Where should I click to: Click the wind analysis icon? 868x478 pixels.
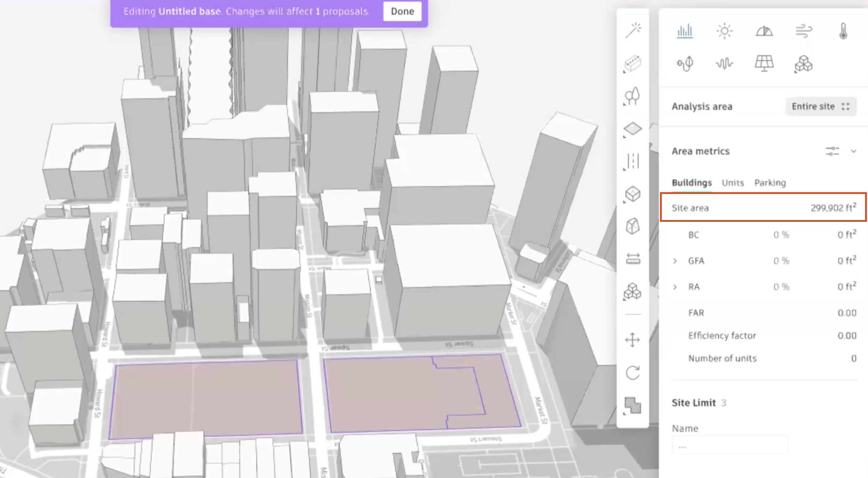pyautogui.click(x=803, y=30)
